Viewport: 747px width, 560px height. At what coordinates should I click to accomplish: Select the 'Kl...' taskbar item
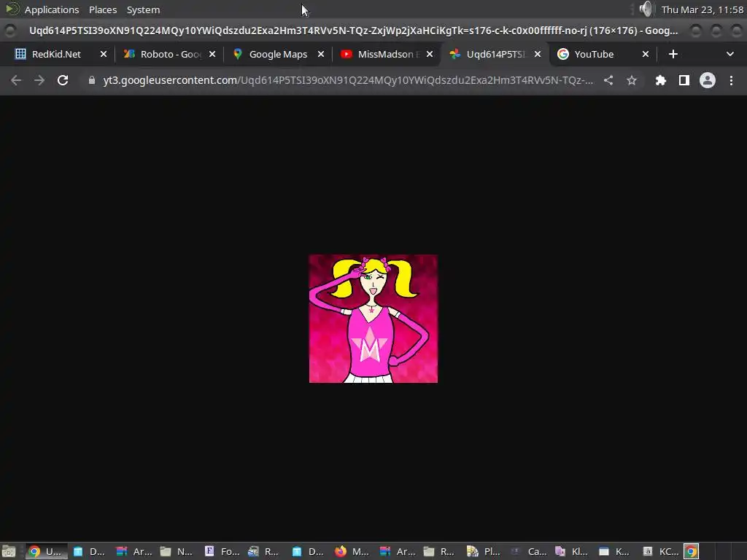click(571, 551)
